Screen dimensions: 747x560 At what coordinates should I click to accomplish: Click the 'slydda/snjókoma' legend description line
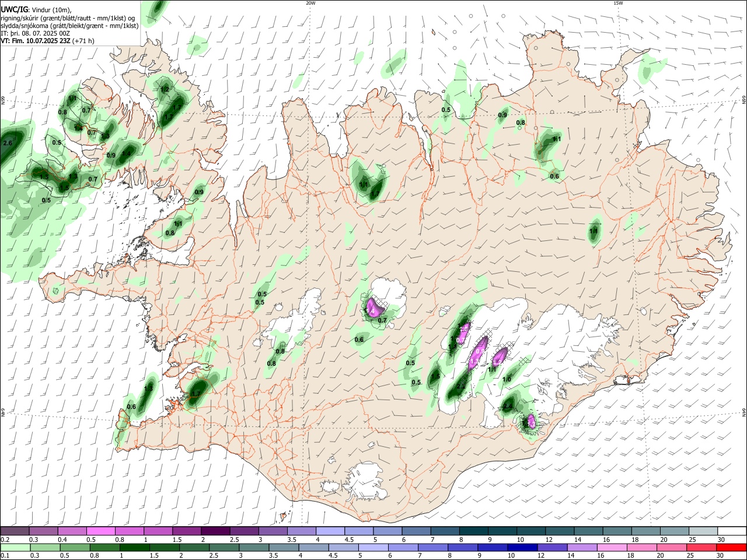[x=69, y=26]
